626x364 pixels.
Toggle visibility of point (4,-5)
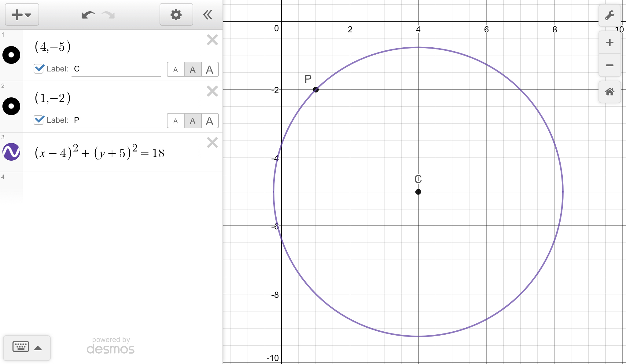coord(11,55)
